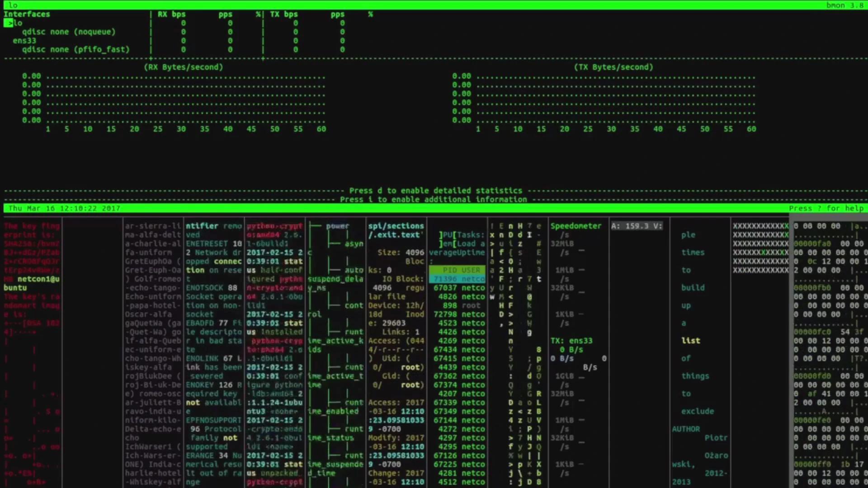Click the RX Bytes/second graph title
868x488 pixels.
[x=184, y=67]
